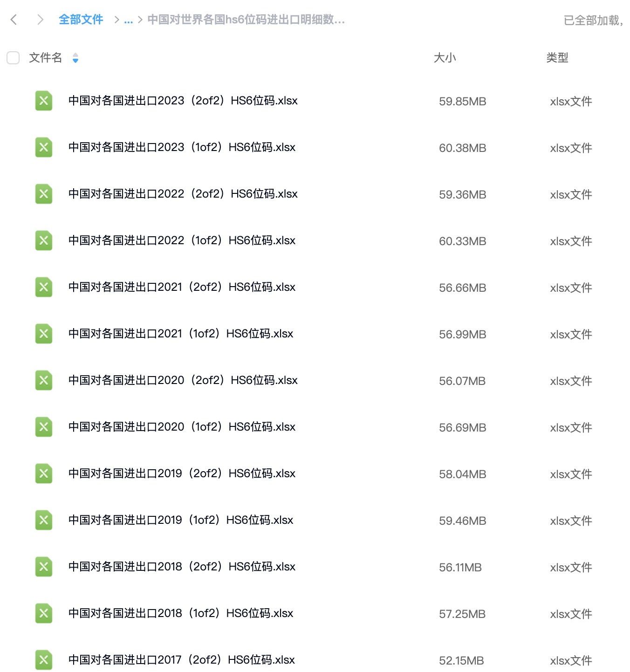Click the forward navigation arrow
This screenshot has width=630, height=672.
[x=40, y=20]
